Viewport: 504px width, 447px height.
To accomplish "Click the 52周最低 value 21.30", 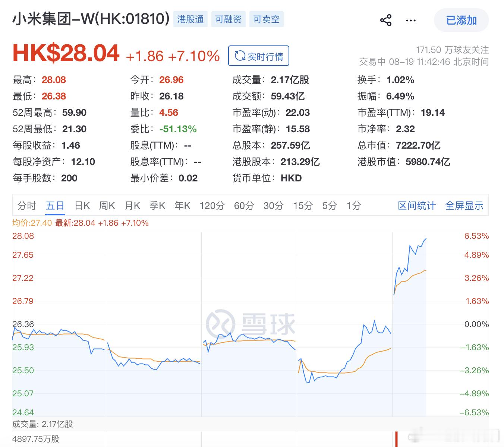I will [x=74, y=129].
